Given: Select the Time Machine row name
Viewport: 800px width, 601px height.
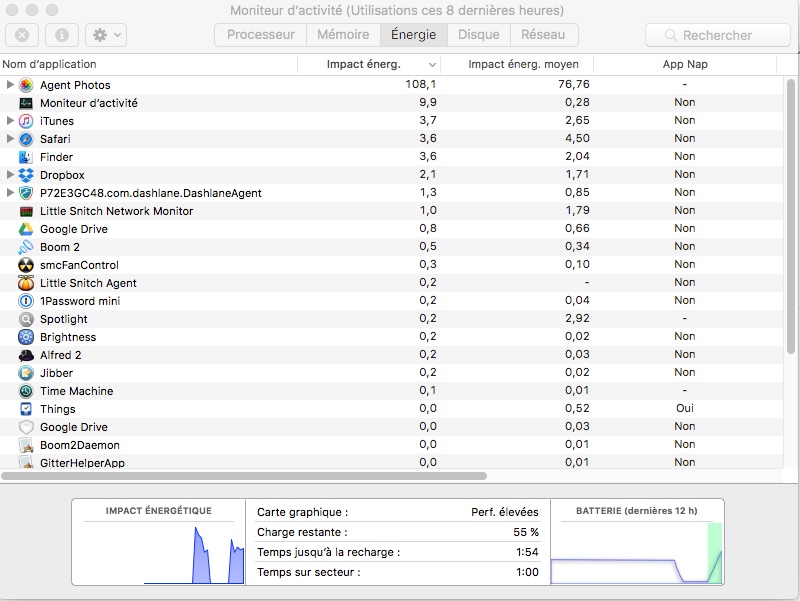Looking at the screenshot, I should 77,391.
